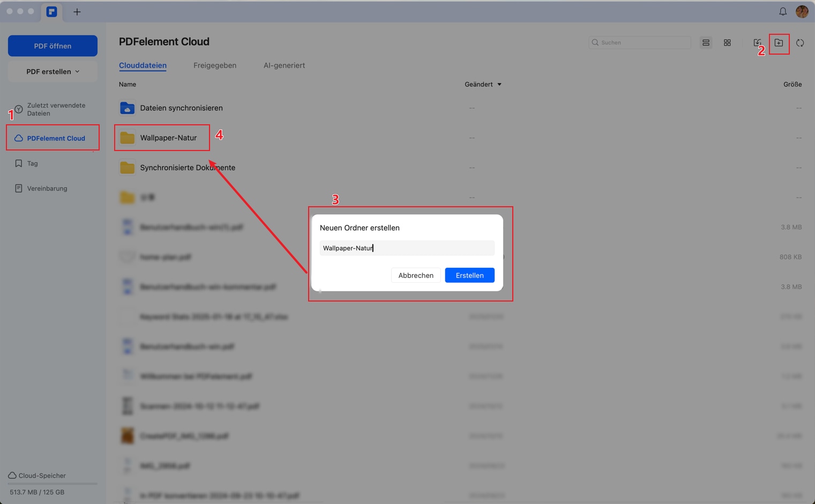Click Erstellen to create folder
Screen dimensions: 815x504
pyautogui.click(x=469, y=275)
